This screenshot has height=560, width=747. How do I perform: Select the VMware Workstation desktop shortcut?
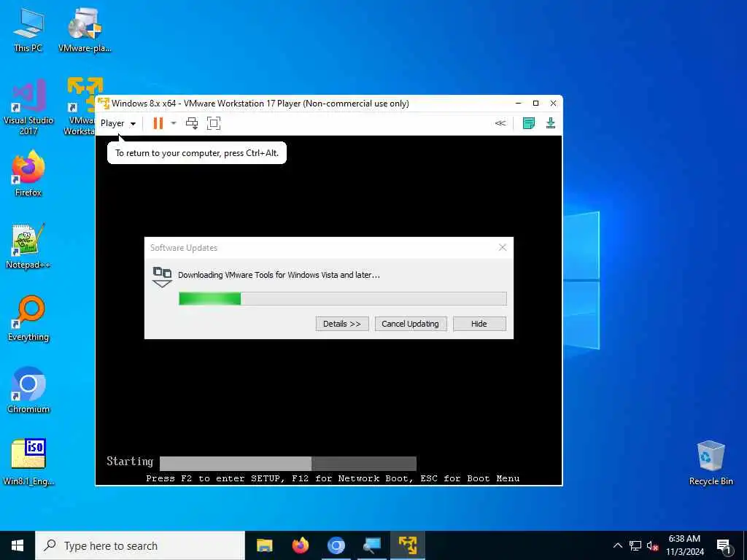[80, 107]
